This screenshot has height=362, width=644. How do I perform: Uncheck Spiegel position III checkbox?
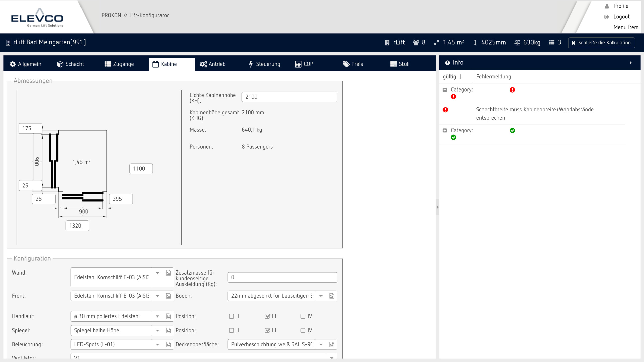click(x=267, y=330)
